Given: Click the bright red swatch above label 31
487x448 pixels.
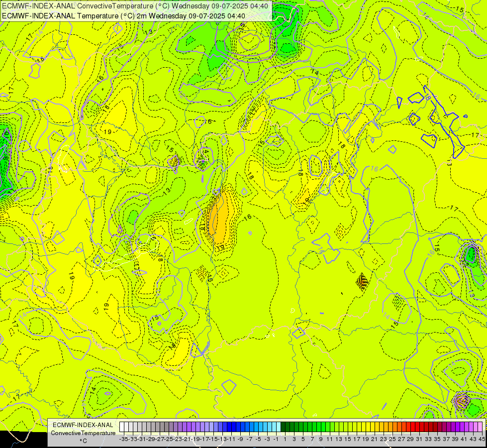Looking at the screenshot, I should click(x=417, y=427).
